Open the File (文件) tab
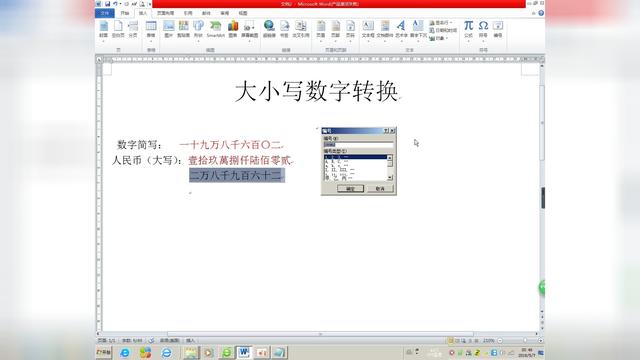This screenshot has height=360, width=640. [105, 13]
